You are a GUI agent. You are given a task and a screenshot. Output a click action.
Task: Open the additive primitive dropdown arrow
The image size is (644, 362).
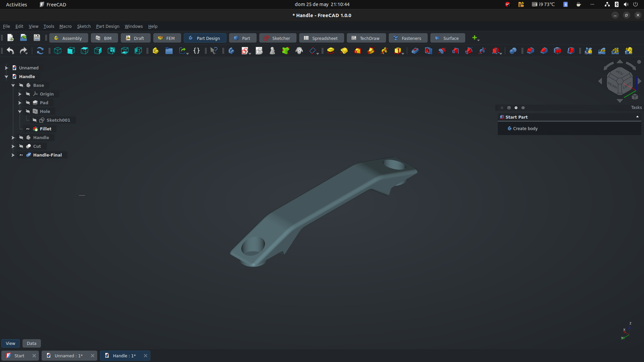click(x=403, y=53)
